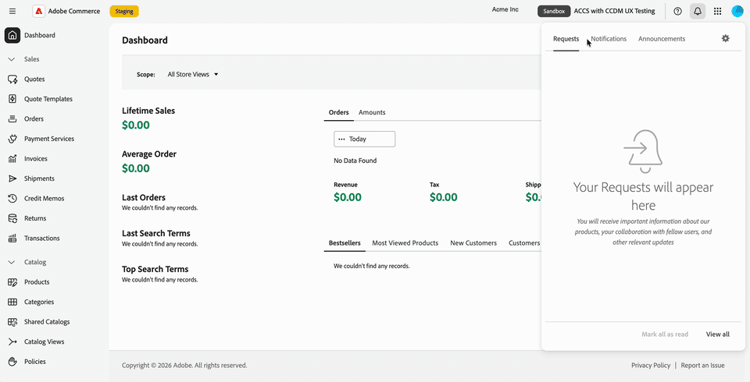750x382 pixels.
Task: Open the Privacy Policy link
Action: pos(651,365)
